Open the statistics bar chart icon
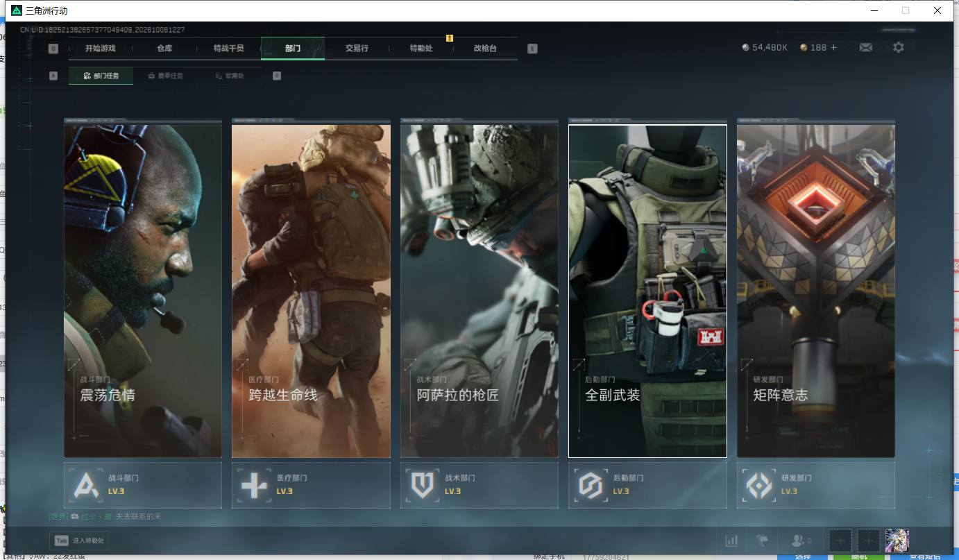Screen dimensions: 959x560 731,540
